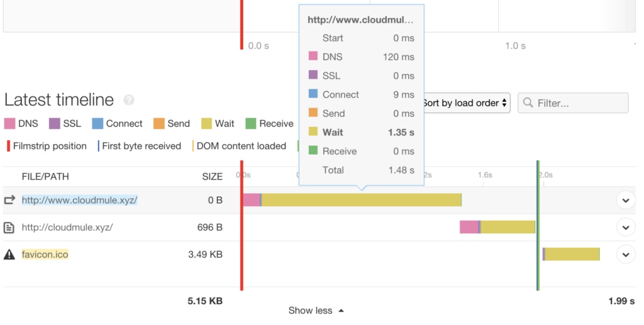
Task: Expand details for favicon.ico row
Action: click(x=626, y=255)
